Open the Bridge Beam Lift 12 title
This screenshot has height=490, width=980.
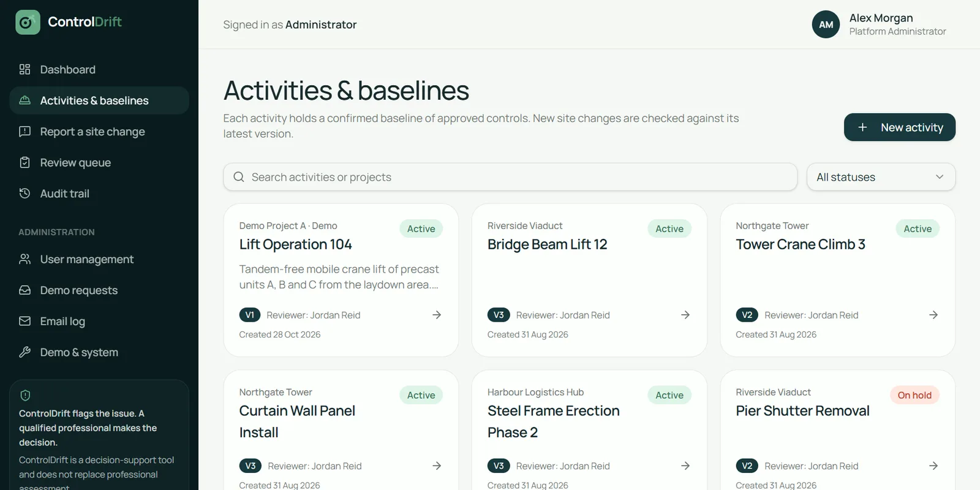548,244
